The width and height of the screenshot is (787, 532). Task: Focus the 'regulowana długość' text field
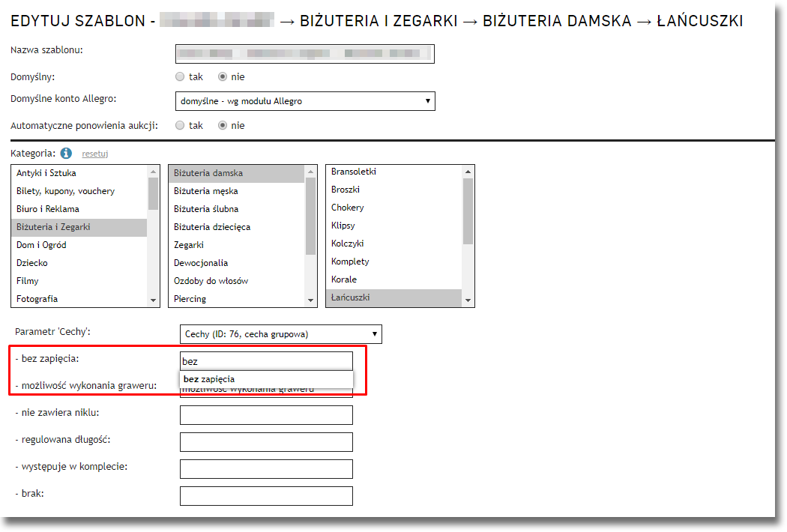pos(266,442)
